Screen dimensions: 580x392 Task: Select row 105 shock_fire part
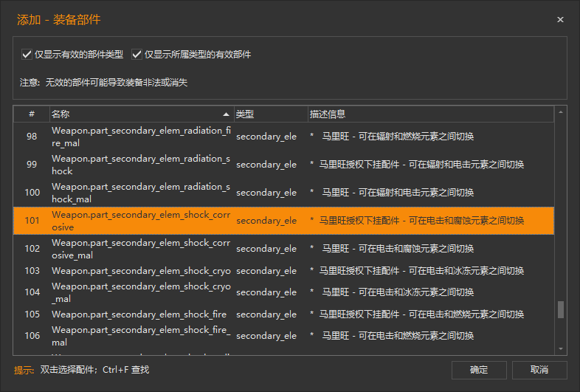pyautogui.click(x=140, y=314)
